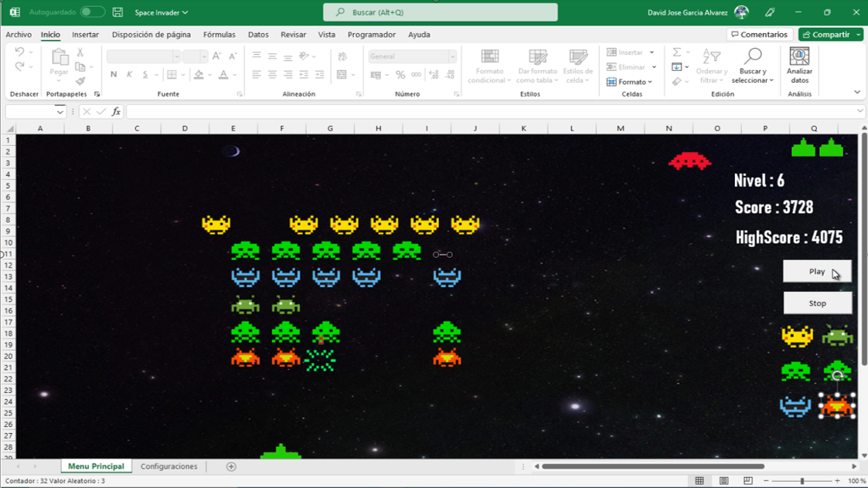Image resolution: width=868 pixels, height=488 pixels.
Task: Click the Insert Function fx icon
Action: 116,112
